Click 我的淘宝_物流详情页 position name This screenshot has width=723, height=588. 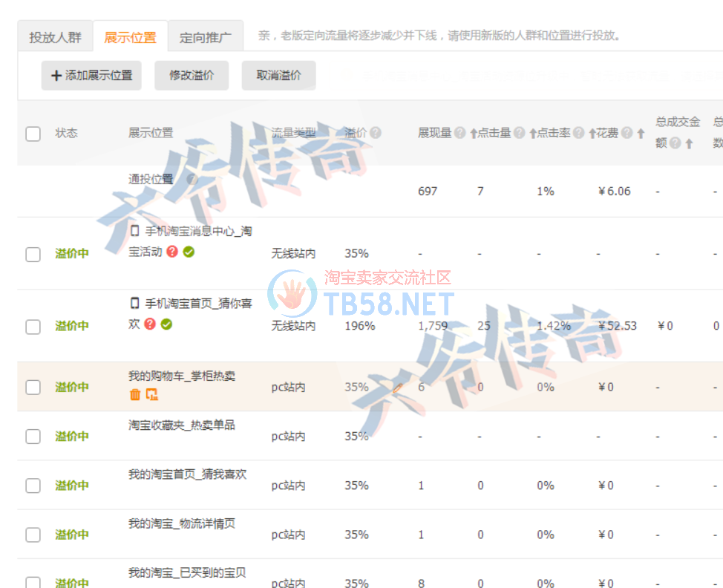(182, 523)
